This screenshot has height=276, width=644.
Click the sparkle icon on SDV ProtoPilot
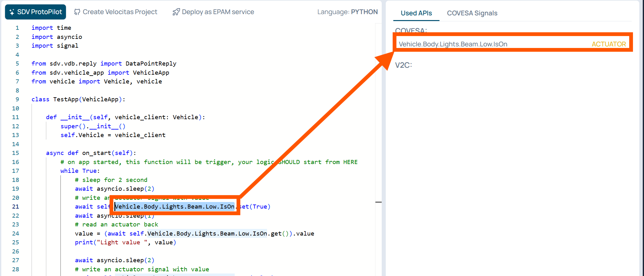click(x=12, y=12)
